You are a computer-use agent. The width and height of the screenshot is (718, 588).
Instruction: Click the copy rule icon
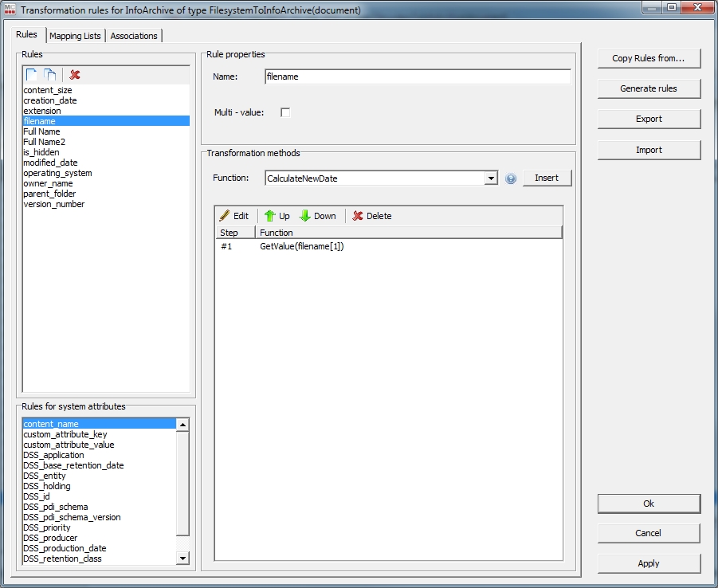[x=49, y=75]
